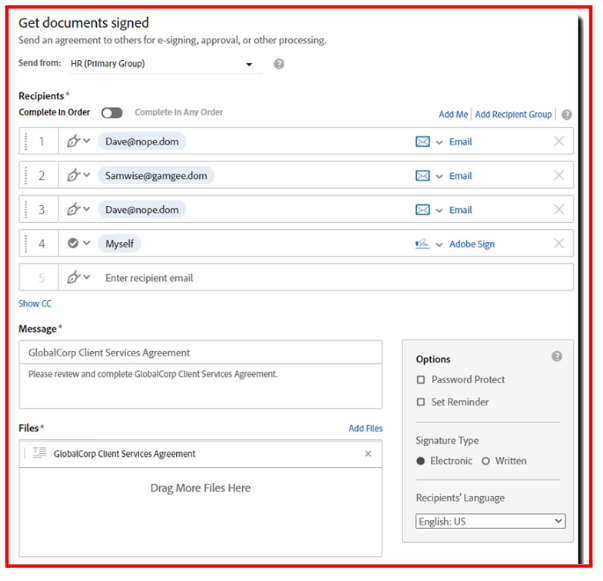Click the Add Recipient Group link
This screenshot has height=581, width=603.
pyautogui.click(x=513, y=115)
